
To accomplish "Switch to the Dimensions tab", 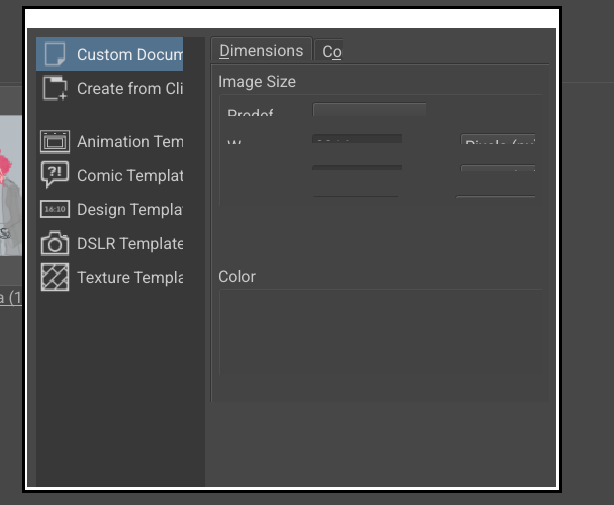I will [x=261, y=51].
